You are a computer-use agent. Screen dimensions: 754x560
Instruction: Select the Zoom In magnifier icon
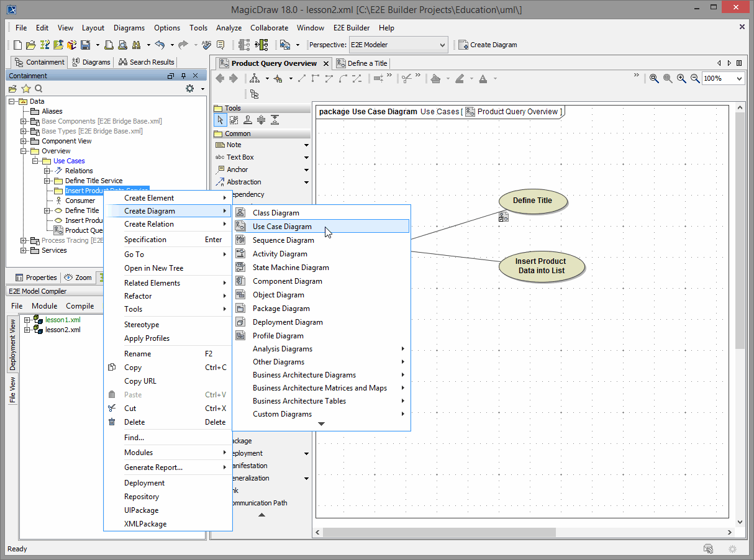[681, 78]
